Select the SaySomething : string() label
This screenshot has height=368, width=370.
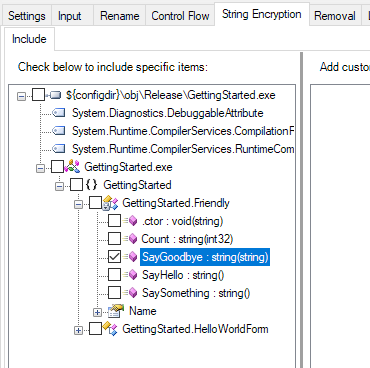click(196, 293)
